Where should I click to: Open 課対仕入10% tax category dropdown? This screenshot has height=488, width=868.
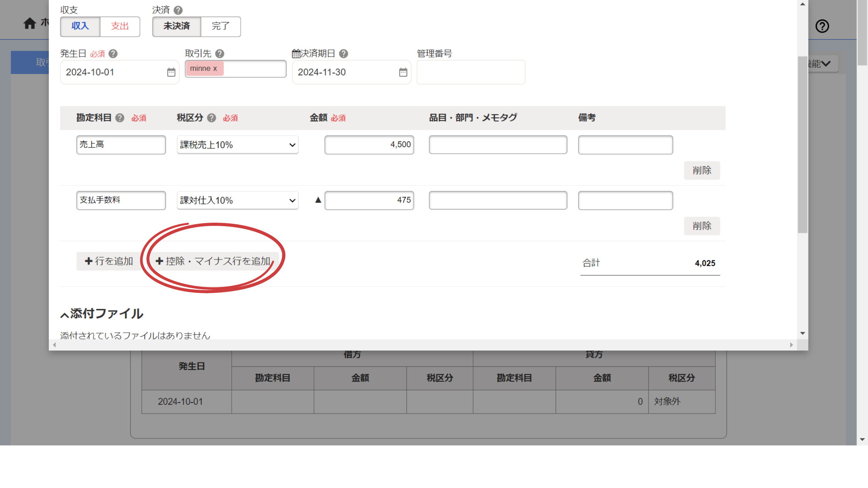238,201
